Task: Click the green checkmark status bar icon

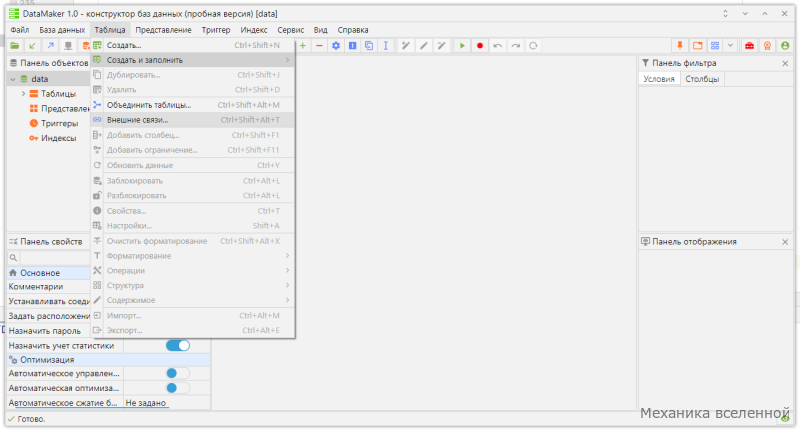Action: 11,419
